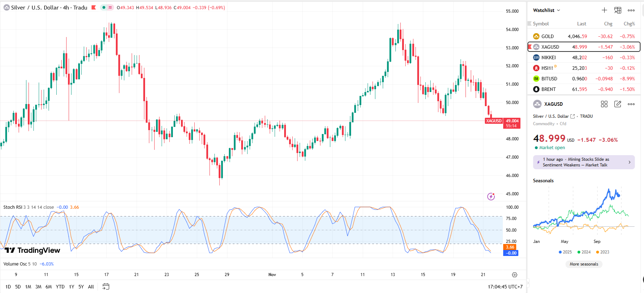Open the Watchlist three-dots more menu
Screen dimensions: 644x293
coord(631,10)
